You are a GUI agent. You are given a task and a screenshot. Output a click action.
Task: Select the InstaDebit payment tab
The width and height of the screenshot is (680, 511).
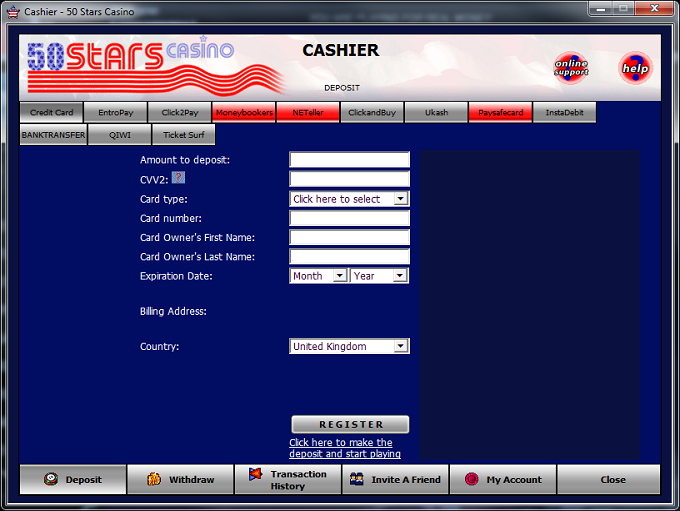(x=565, y=112)
